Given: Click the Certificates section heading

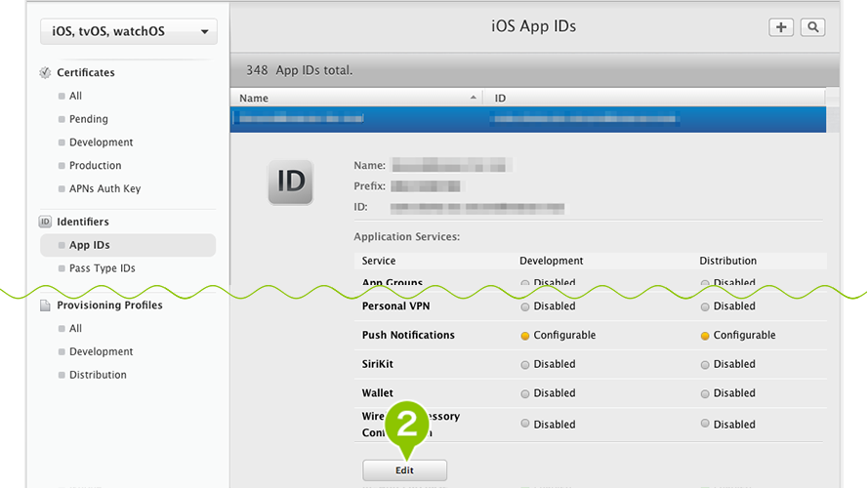Looking at the screenshot, I should 86,72.
